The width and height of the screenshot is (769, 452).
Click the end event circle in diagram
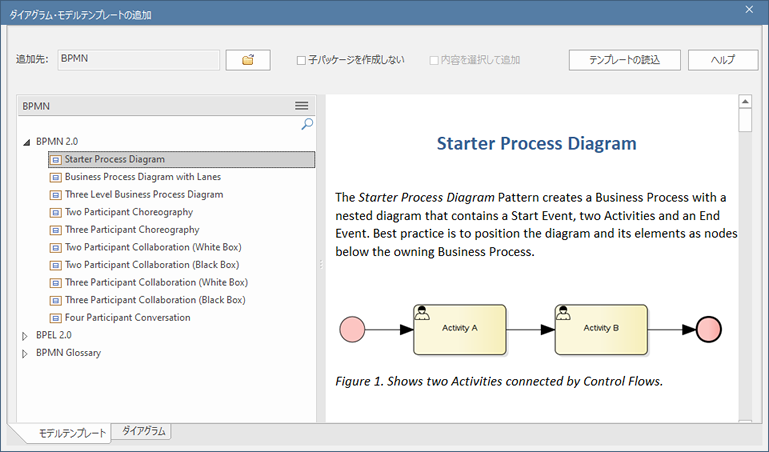point(709,329)
